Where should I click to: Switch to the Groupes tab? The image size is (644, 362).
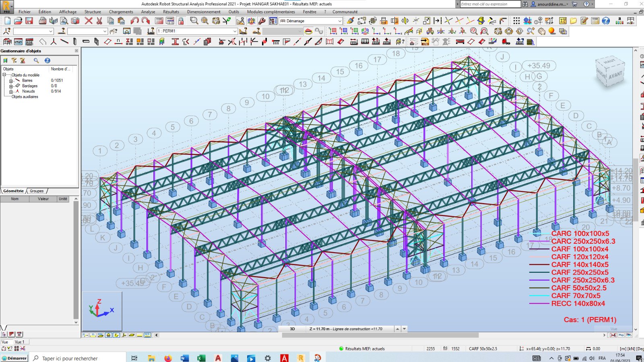(37, 191)
